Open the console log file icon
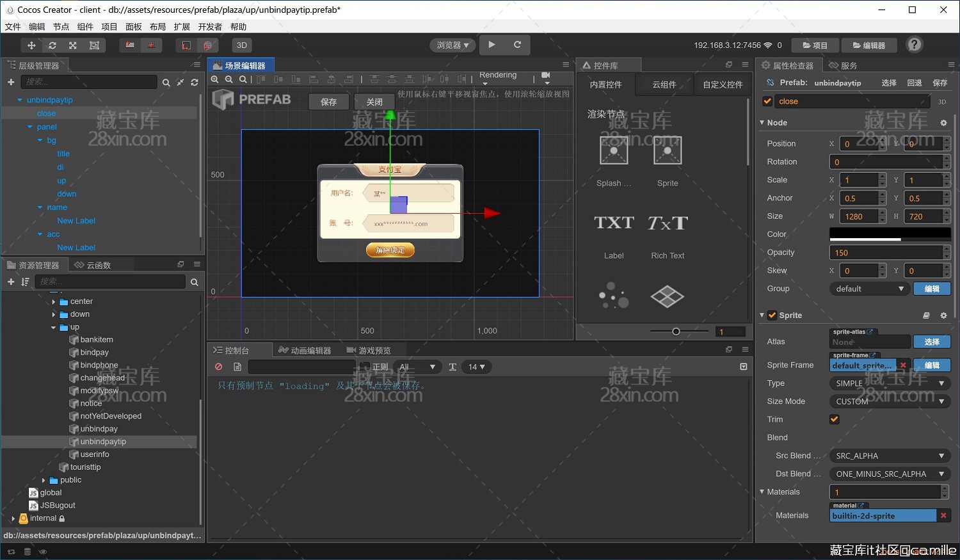960x560 pixels. 237,367
